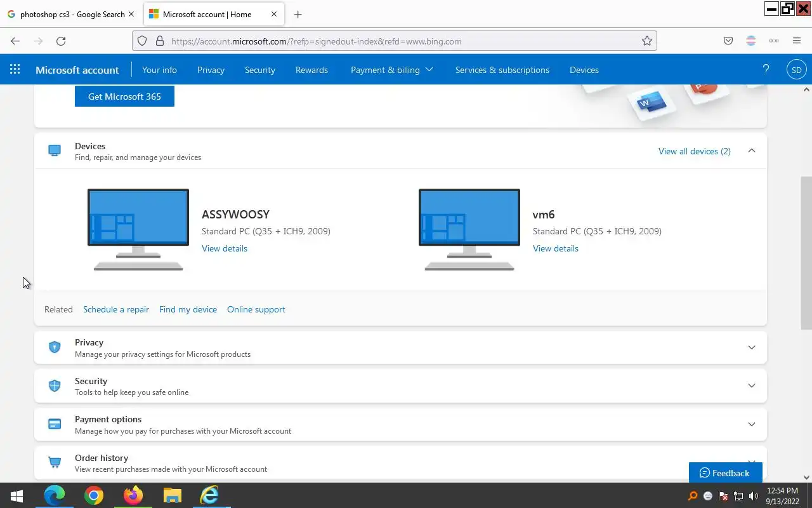The image size is (812, 508).
Task: Launch Google Chrome from taskbar
Action: tap(94, 495)
